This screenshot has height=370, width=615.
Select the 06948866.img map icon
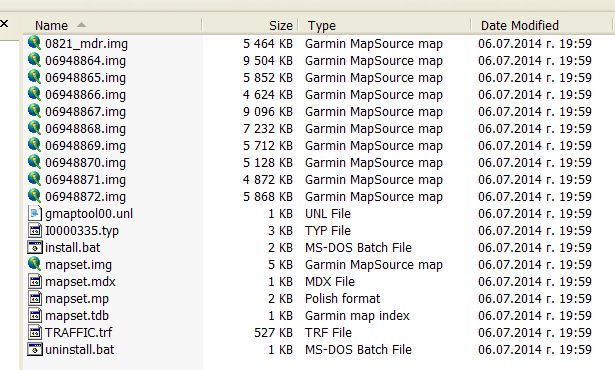(35, 94)
